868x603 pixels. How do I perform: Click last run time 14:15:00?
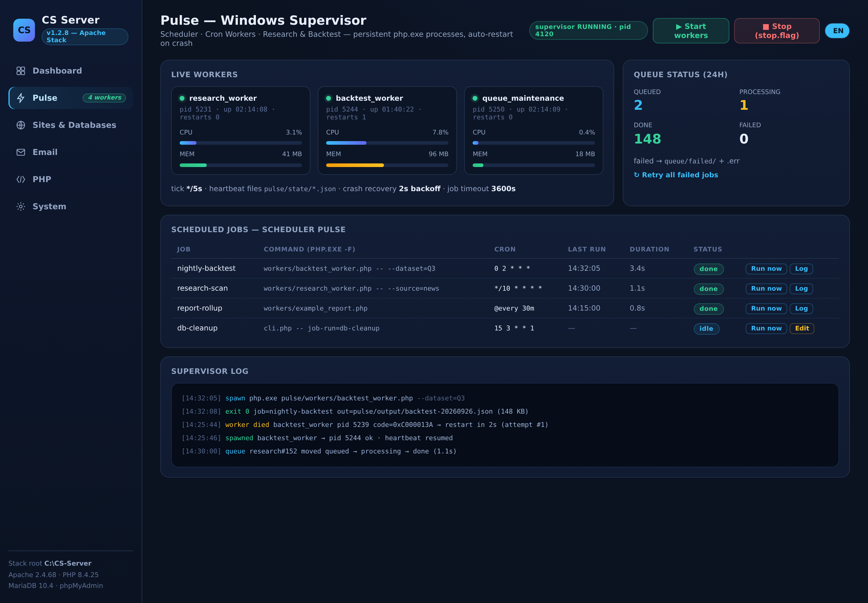point(584,308)
